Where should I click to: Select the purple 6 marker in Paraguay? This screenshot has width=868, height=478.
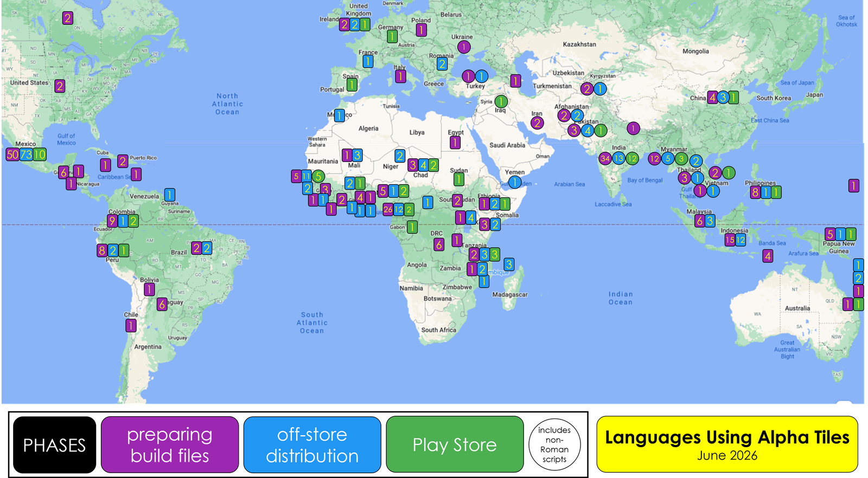[x=162, y=304]
